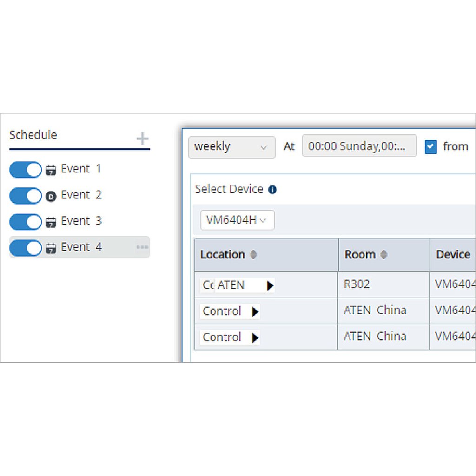Click the info icon next to Select Device
476x476 pixels.
tap(273, 190)
